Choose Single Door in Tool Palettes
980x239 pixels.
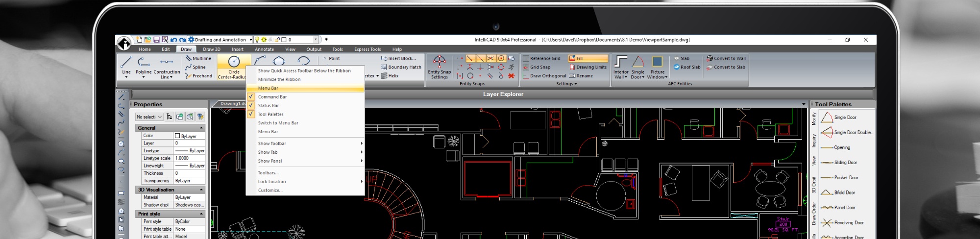[839, 118]
